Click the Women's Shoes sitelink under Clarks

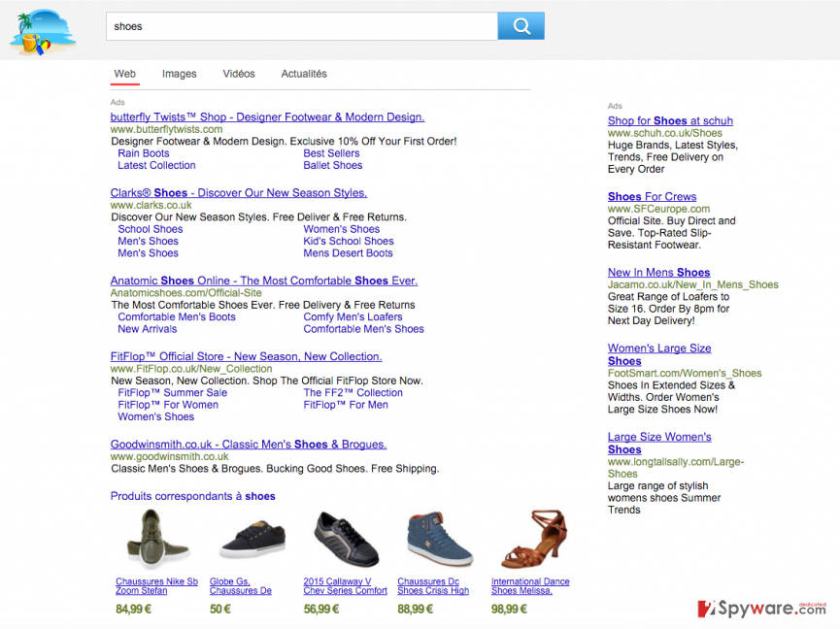point(341,229)
